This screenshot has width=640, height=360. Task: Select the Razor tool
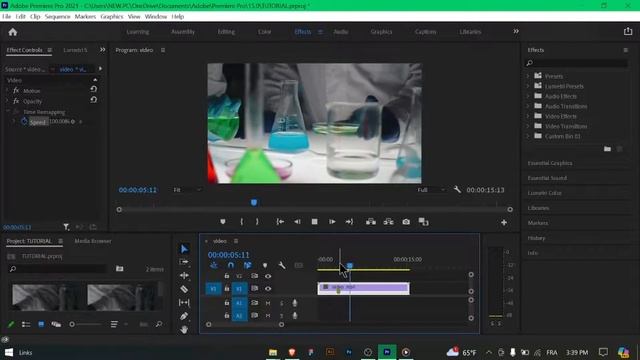click(184, 289)
